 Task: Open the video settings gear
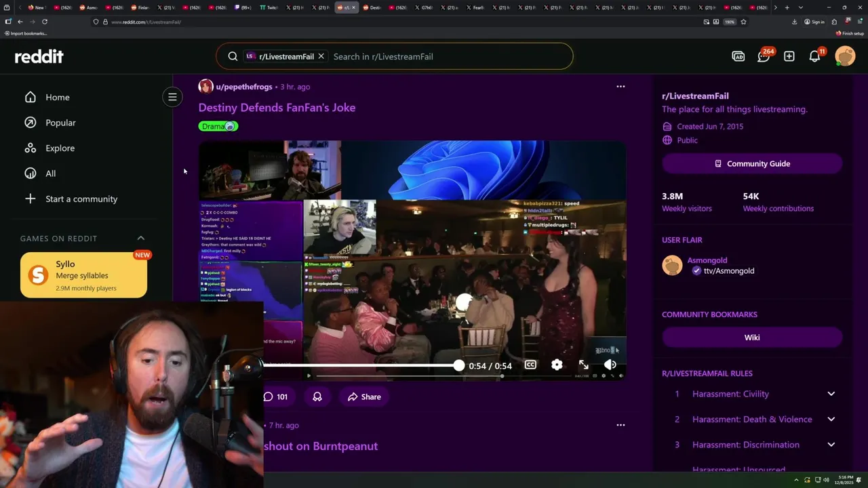point(557,365)
